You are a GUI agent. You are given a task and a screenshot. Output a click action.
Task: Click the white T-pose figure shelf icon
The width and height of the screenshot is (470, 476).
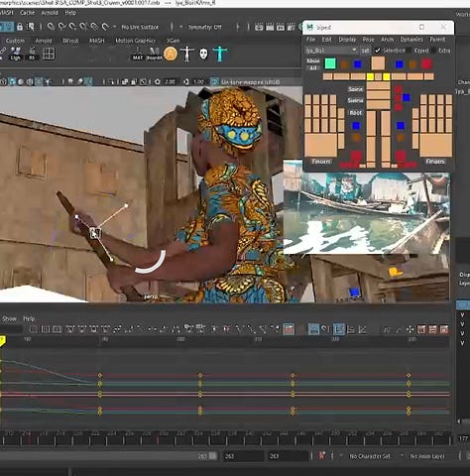tap(187, 54)
